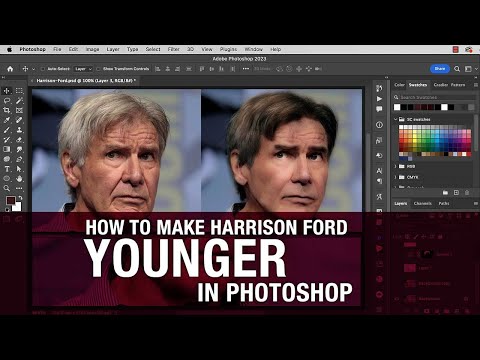Click the Swatches panel vertical scrollbar
The height and width of the screenshot is (360, 480).
476,133
